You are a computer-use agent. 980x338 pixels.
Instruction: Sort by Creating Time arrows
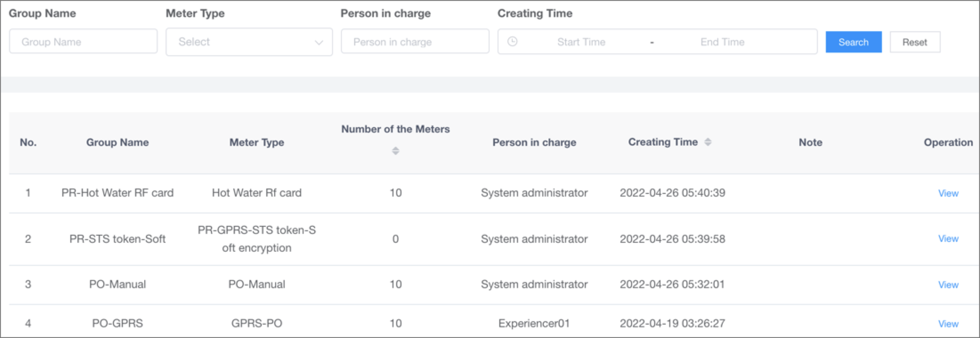[x=708, y=142]
